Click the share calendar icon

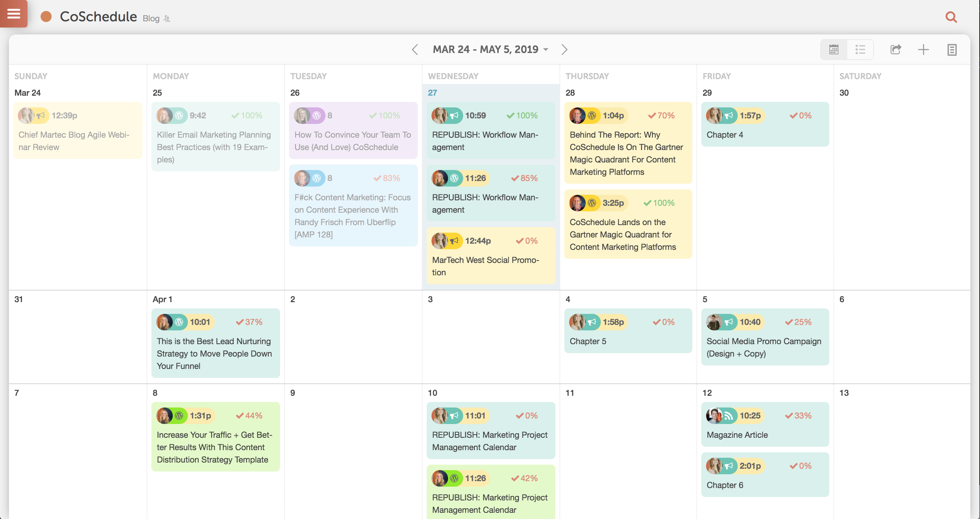click(x=896, y=50)
